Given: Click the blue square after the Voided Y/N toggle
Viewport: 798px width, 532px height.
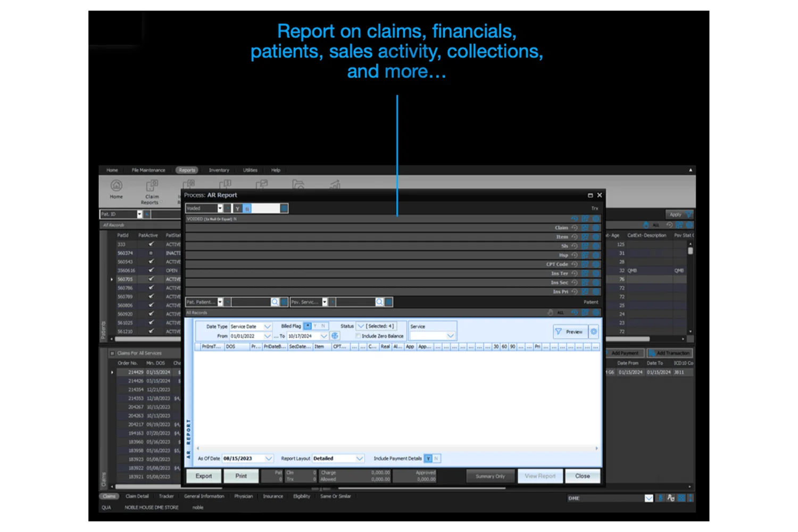Looking at the screenshot, I should [284, 209].
